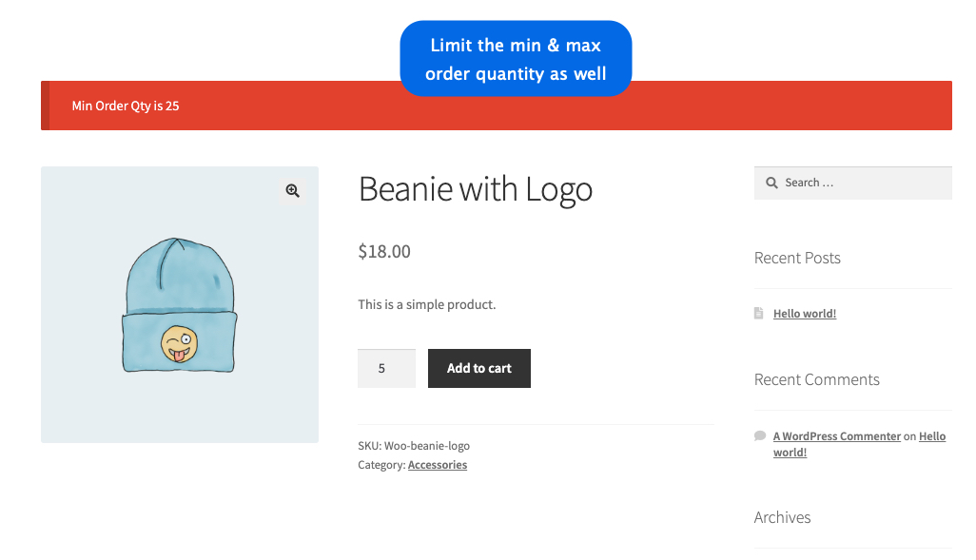Click the Archives heading
The image size is (976, 560).
(782, 517)
